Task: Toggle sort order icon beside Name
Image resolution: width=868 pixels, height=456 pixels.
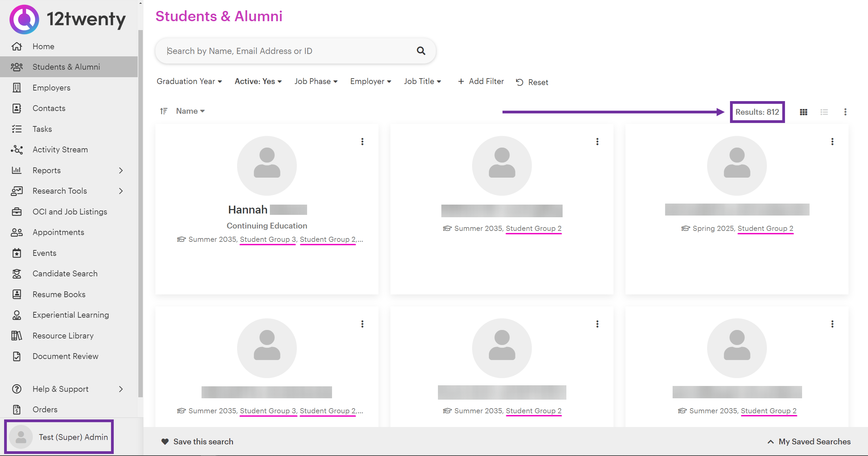Action: click(164, 111)
